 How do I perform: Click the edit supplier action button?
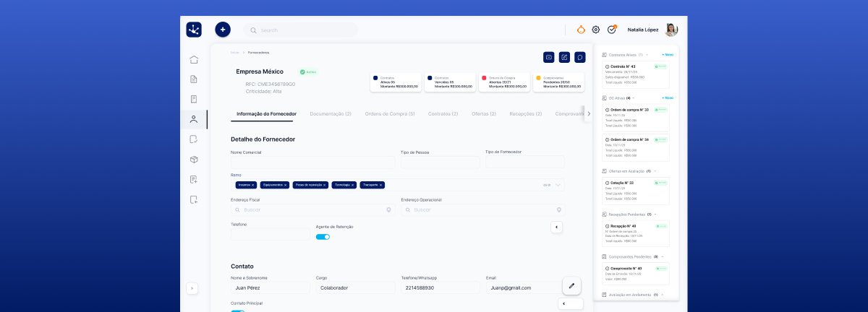(x=564, y=57)
